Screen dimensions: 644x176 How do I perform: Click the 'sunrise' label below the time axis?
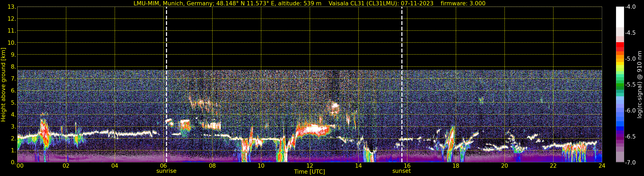tap(166, 171)
